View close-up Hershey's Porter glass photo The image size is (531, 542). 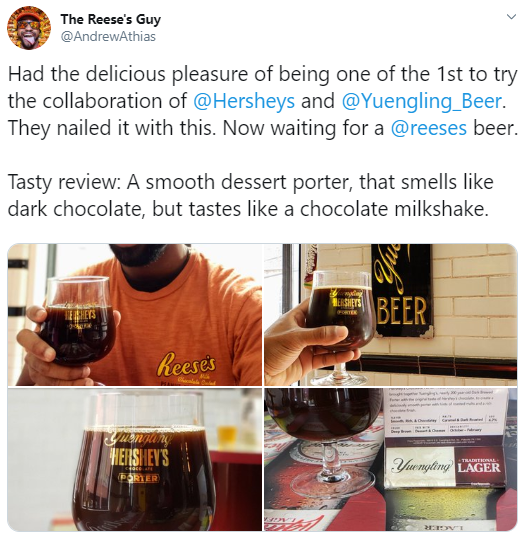pyautogui.click(x=134, y=459)
